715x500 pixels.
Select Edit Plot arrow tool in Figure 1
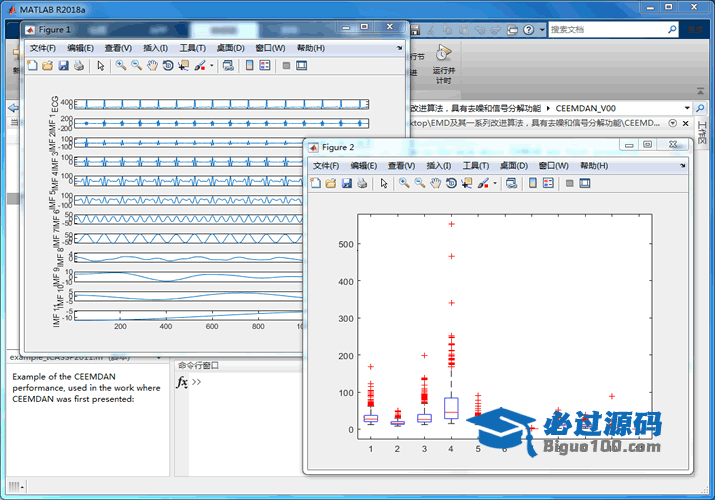pyautogui.click(x=101, y=66)
